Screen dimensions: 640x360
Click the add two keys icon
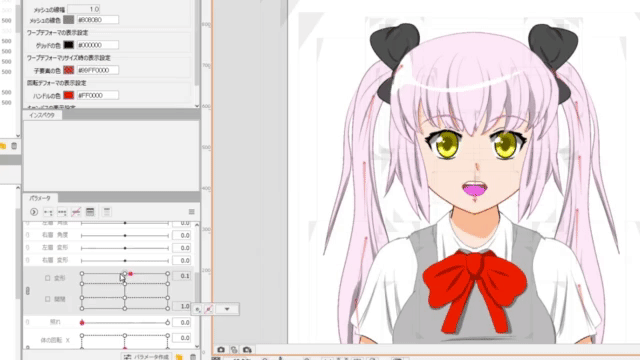coord(48,212)
